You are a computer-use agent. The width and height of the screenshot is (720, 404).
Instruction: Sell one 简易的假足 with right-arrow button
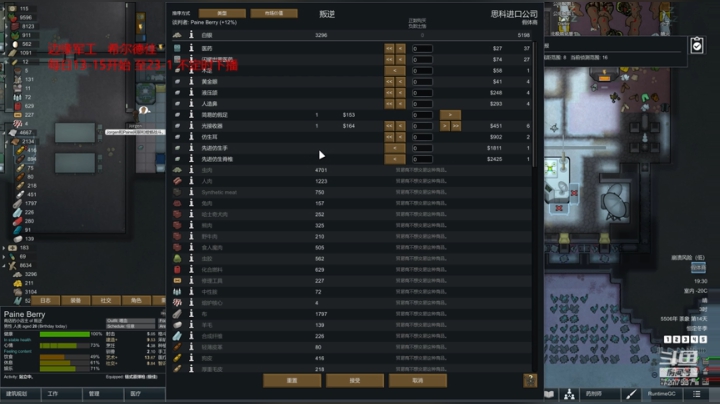point(450,115)
